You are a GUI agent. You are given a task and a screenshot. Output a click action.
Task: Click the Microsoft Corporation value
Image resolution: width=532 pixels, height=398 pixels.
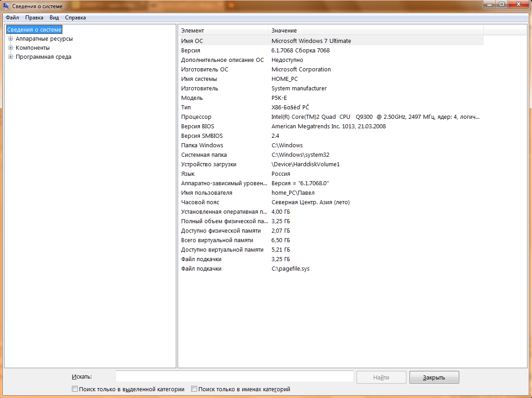click(x=301, y=69)
